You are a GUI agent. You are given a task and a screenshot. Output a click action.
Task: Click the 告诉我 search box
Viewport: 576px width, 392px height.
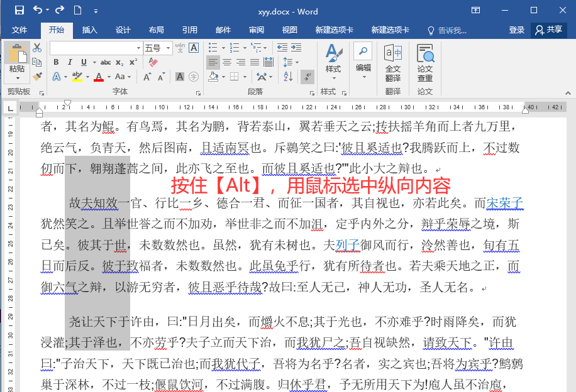pyautogui.click(x=448, y=30)
